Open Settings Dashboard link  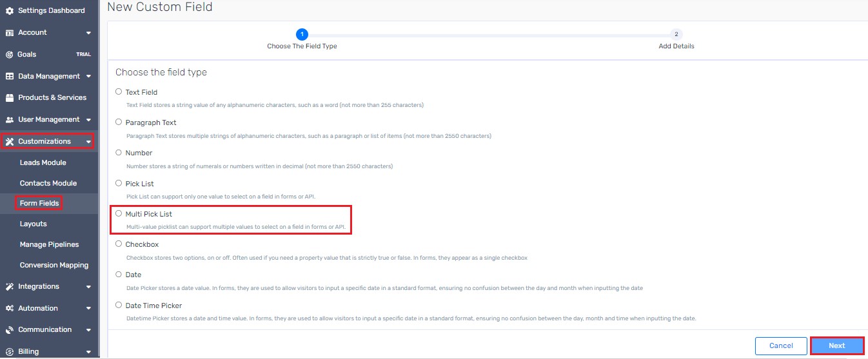[52, 11]
